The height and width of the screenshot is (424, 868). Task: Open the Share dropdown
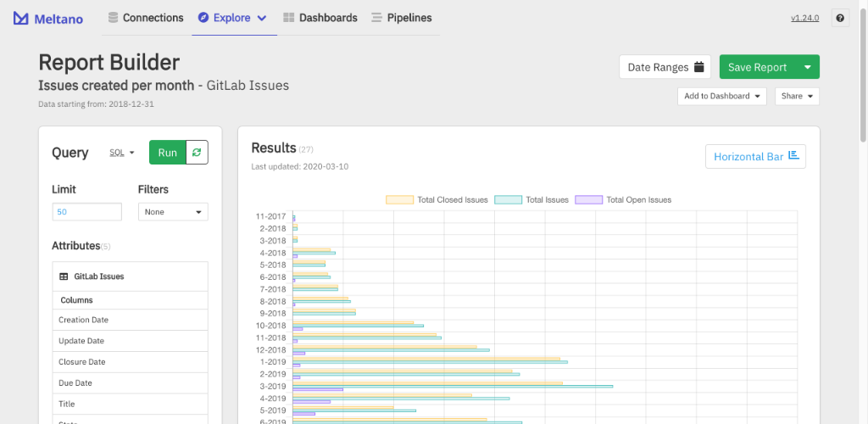(x=797, y=97)
